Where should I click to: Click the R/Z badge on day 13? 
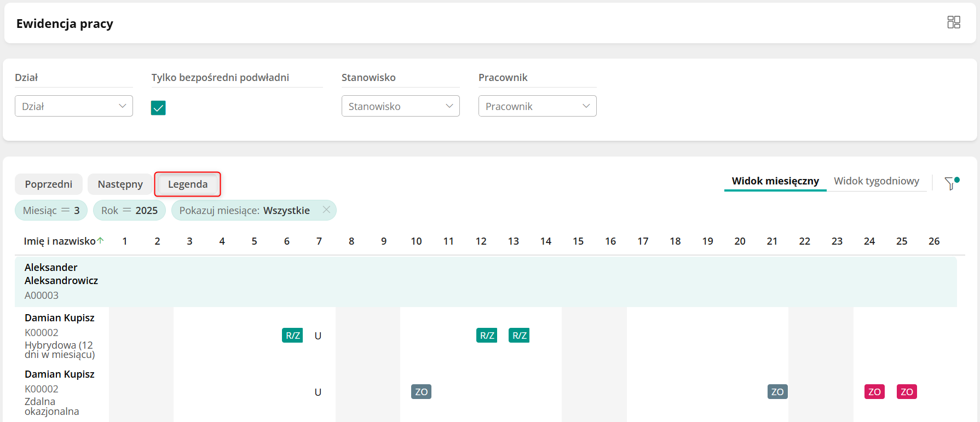(519, 336)
